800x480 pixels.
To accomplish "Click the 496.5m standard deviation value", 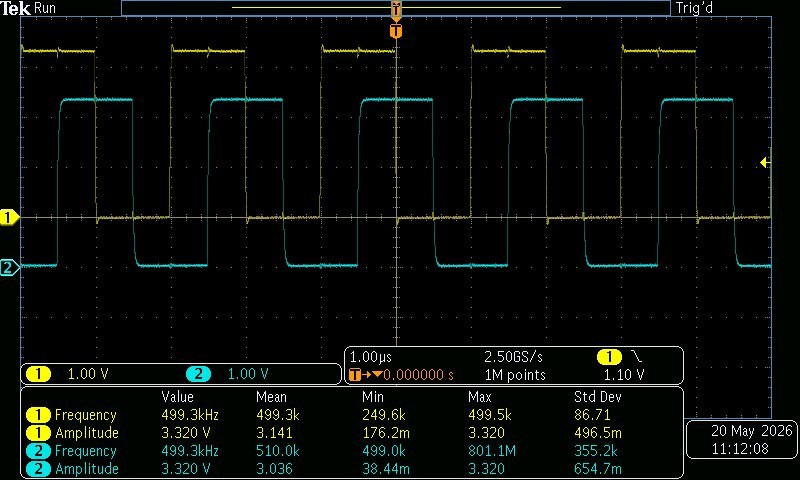I will [598, 433].
